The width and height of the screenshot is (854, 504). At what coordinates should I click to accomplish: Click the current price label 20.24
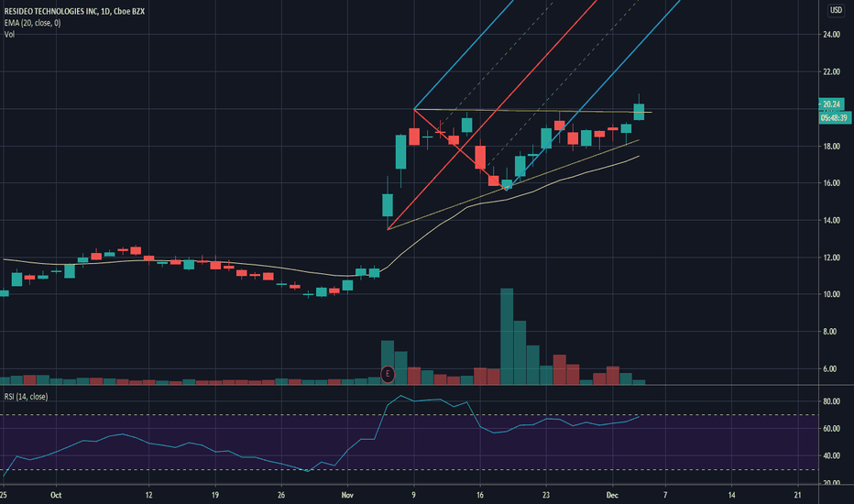point(831,104)
